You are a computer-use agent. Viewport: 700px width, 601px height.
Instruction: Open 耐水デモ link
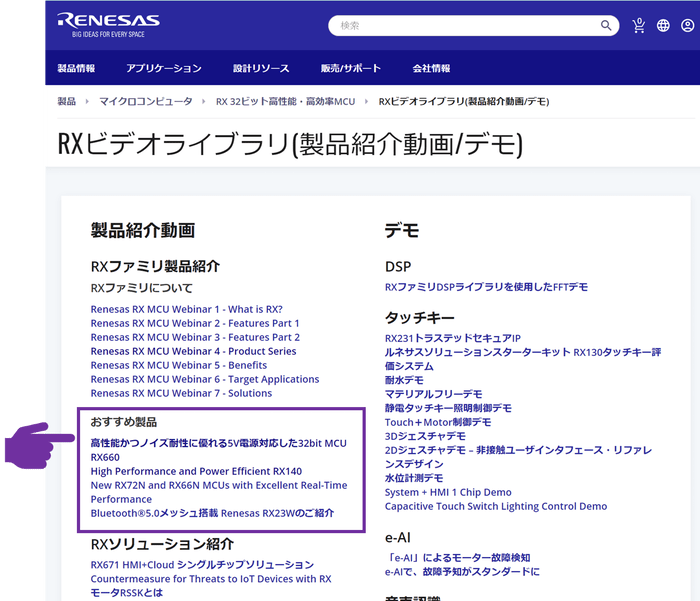(404, 380)
